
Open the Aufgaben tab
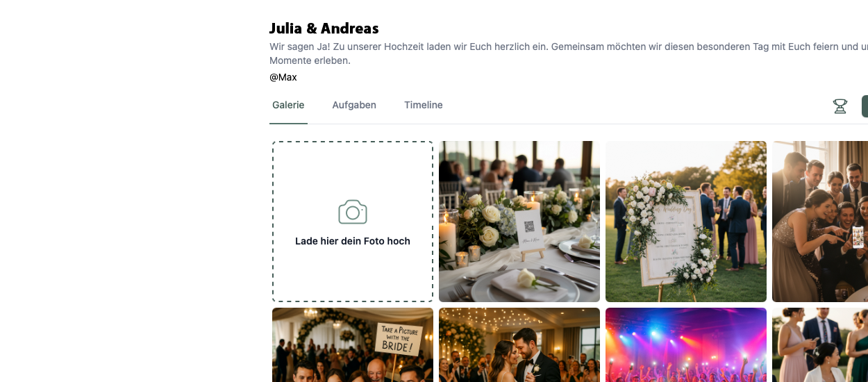(354, 105)
